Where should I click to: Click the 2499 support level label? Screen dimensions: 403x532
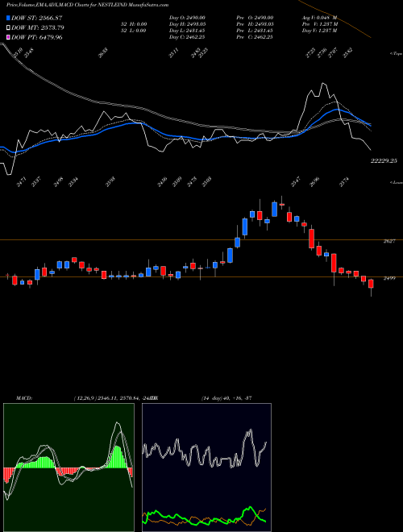389,278
